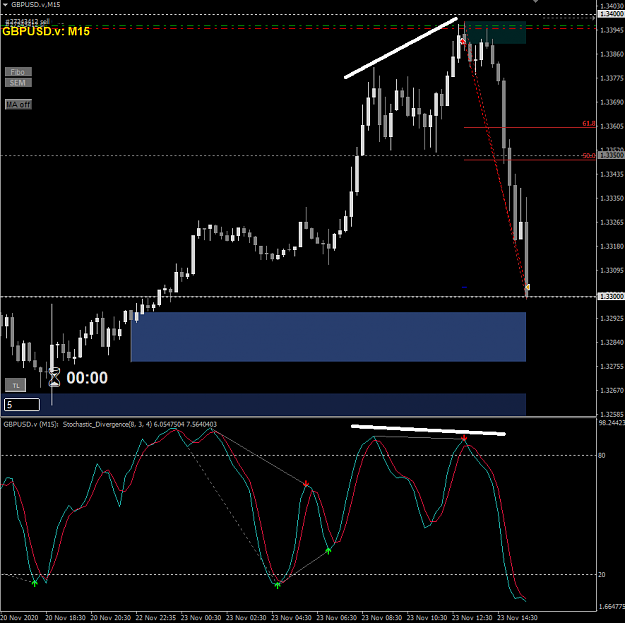Click the 23 Nov 08:30 time label

pyautogui.click(x=382, y=617)
